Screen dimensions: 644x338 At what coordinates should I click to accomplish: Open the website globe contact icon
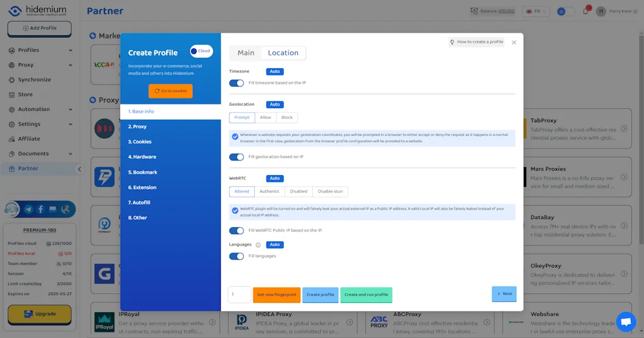(x=65, y=210)
